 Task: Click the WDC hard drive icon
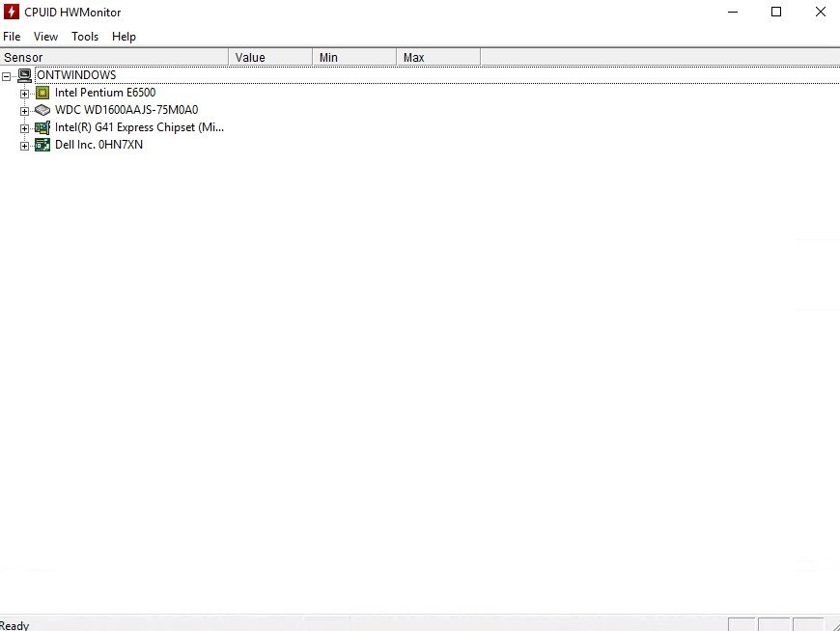tap(42, 110)
